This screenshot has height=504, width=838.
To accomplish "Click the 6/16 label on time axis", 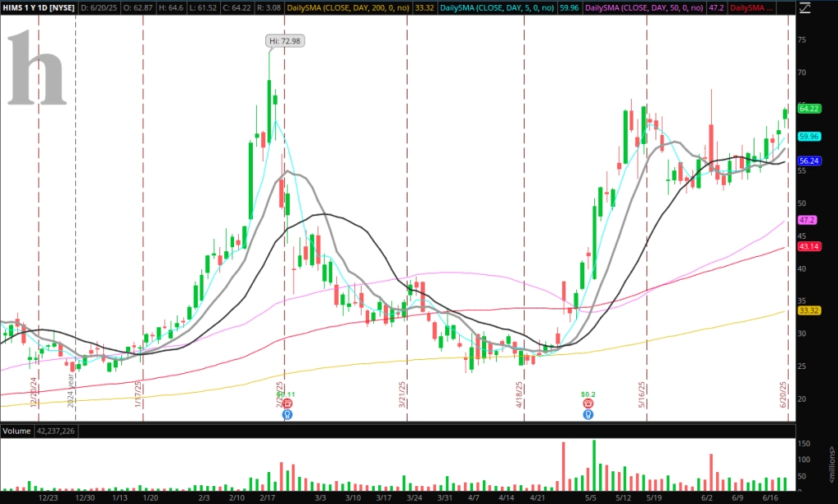I will click(x=769, y=497).
